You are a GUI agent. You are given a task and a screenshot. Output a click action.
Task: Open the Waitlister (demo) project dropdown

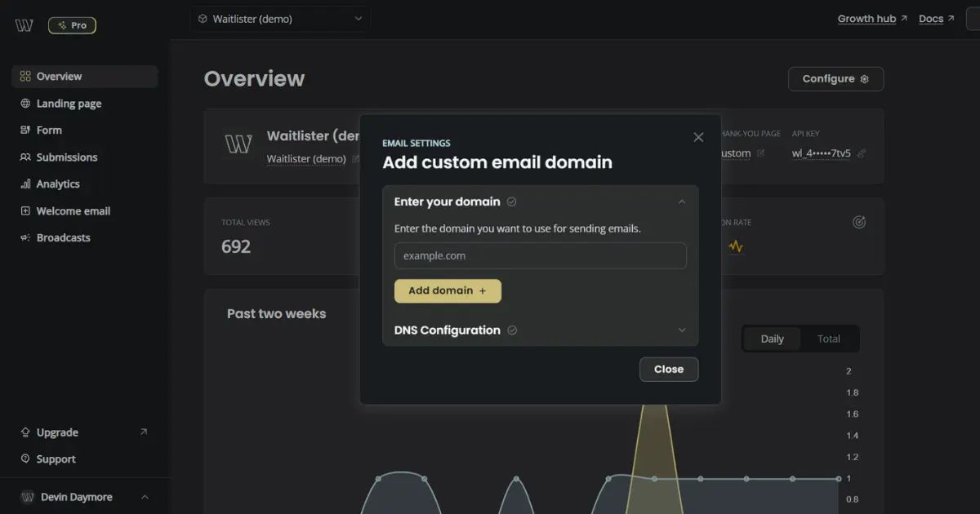pyautogui.click(x=280, y=18)
